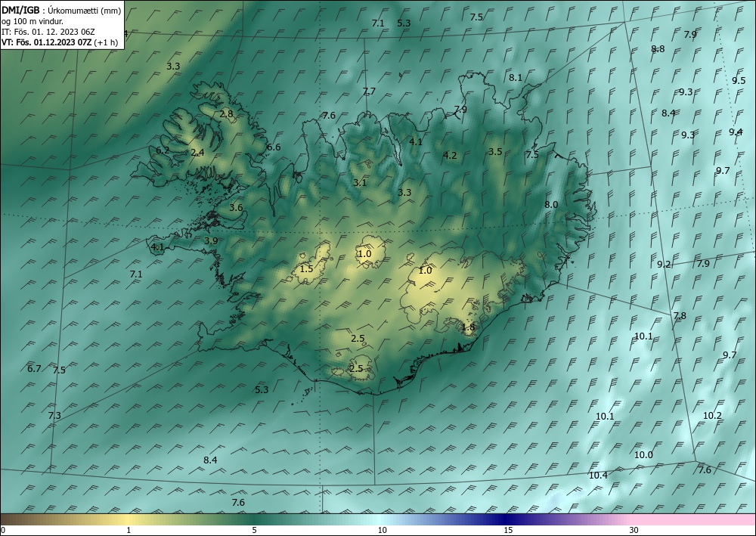Screen dimensions: 756x536
Task: Click the 6.2 value on the map
Action: [x=163, y=150]
